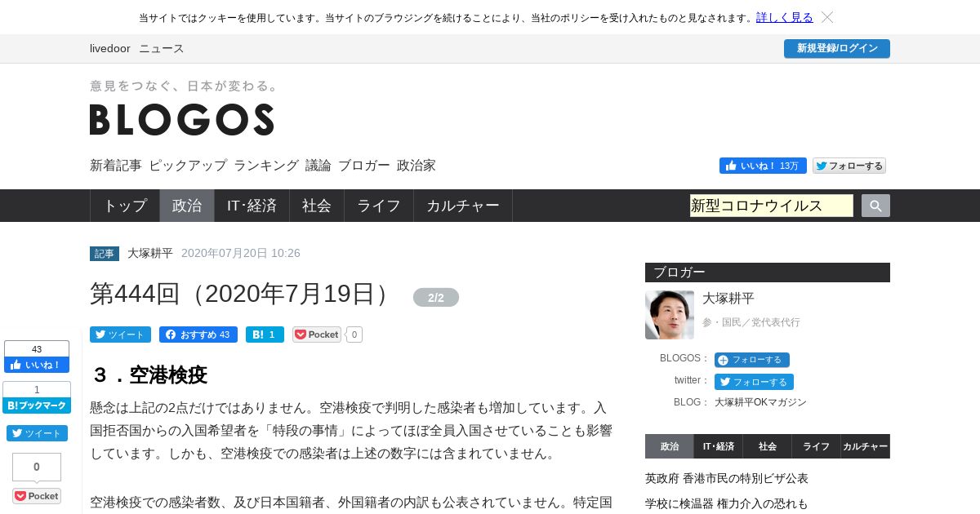The width and height of the screenshot is (980, 514).
Task: Click Hatena B! bookmark button under title
Action: (x=265, y=335)
